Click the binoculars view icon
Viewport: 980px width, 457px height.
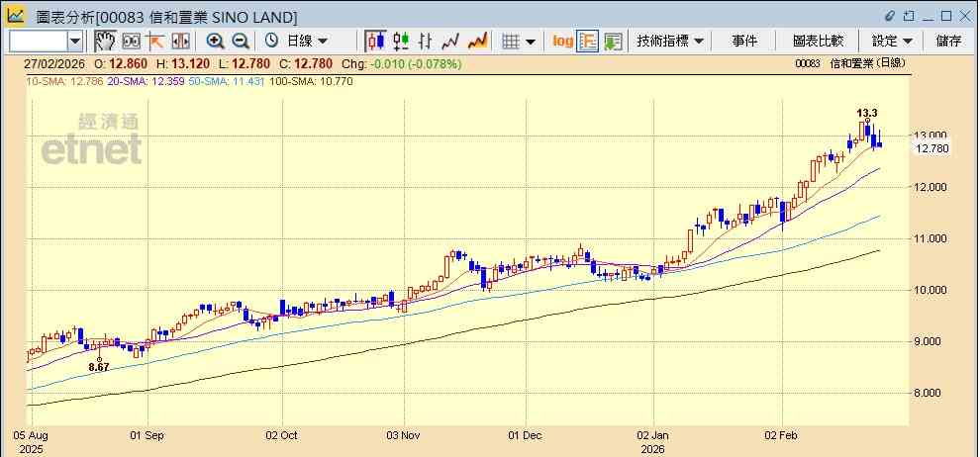(131, 42)
